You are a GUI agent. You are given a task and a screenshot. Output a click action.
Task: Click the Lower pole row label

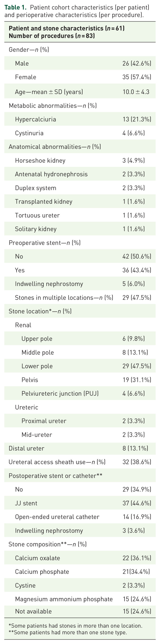(37, 366)
